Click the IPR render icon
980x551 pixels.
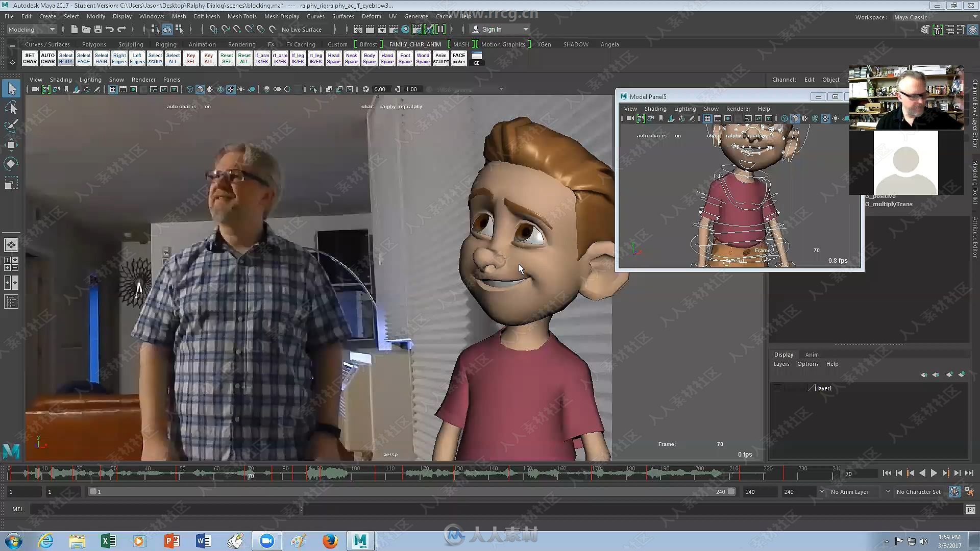point(382,29)
